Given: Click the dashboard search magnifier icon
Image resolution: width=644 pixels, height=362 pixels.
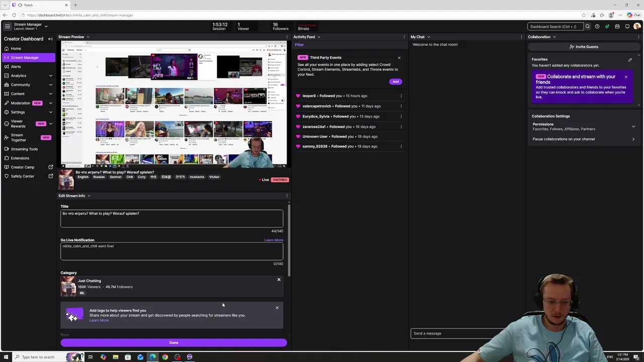Looking at the screenshot, I should click(587, 26).
